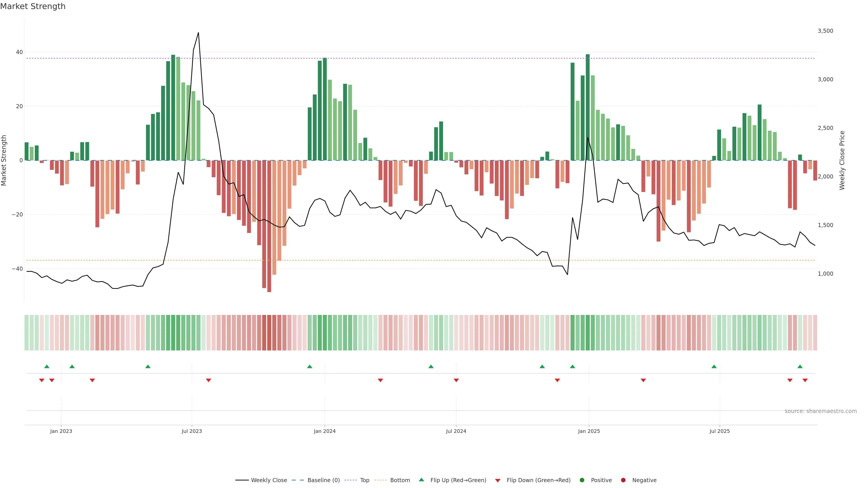Click the Flip Up green triangle legend icon
Viewport: 868px width, 488px height.
[421, 480]
